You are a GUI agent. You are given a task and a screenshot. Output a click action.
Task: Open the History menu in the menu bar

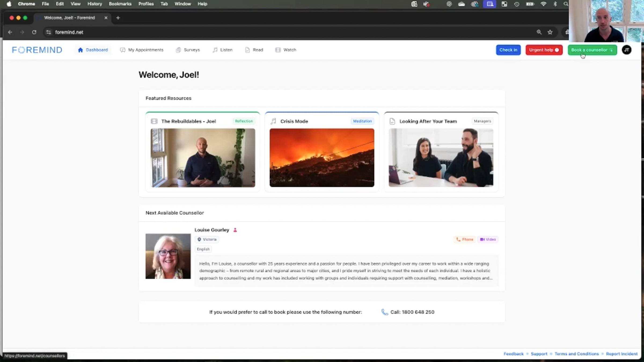pos(94,4)
